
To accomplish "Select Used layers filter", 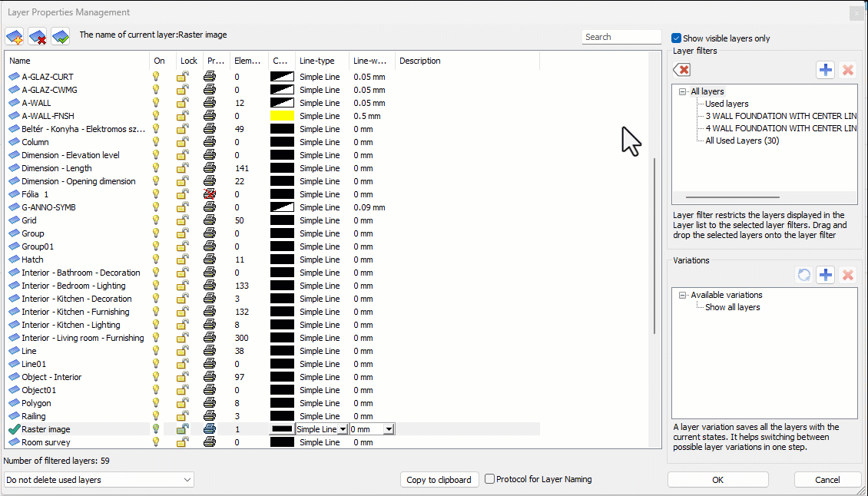I will pyautogui.click(x=727, y=104).
